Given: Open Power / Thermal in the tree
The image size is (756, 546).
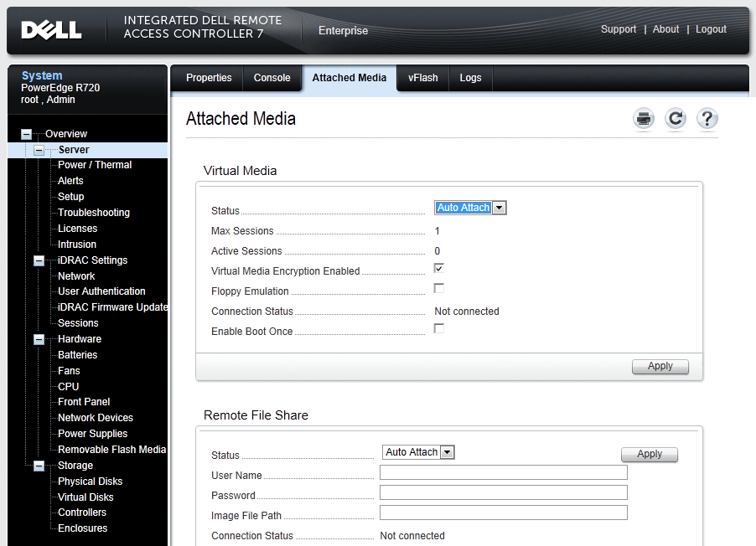Looking at the screenshot, I should [x=95, y=165].
